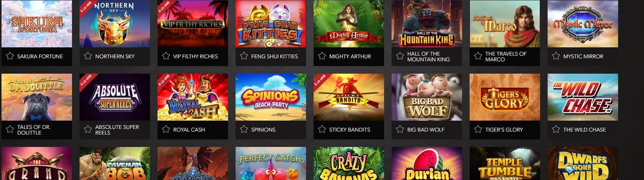The width and height of the screenshot is (644, 180).
Task: Open the Crazy Bananas thumbnail
Action: 349,163
